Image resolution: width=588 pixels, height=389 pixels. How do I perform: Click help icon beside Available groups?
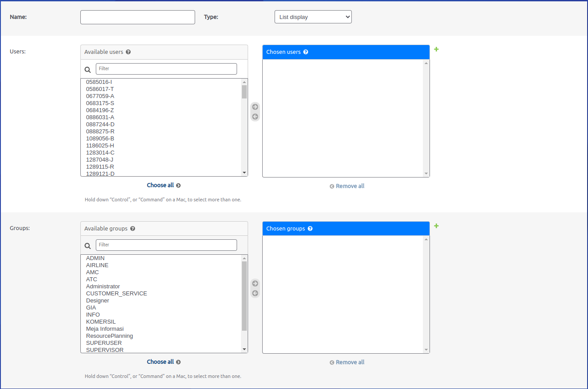[x=132, y=229]
